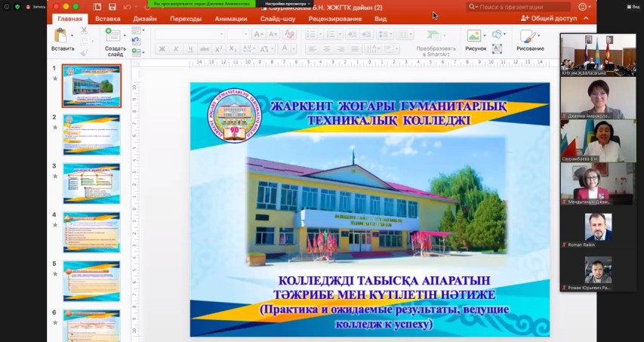Click the smiley feedback icon
The height and width of the screenshot is (342, 644).
pyautogui.click(x=582, y=7)
